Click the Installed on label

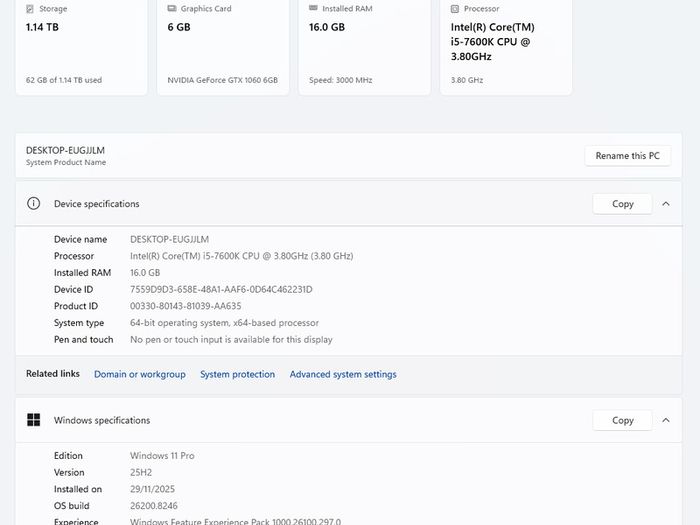click(x=78, y=489)
